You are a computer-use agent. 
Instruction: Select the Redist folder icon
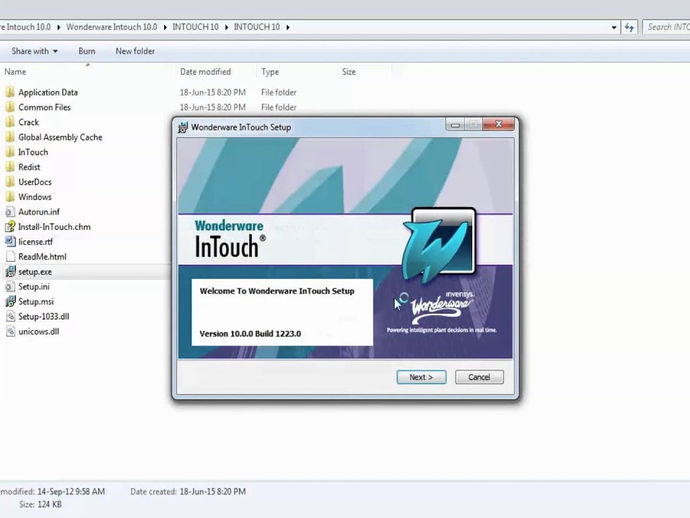(10, 167)
